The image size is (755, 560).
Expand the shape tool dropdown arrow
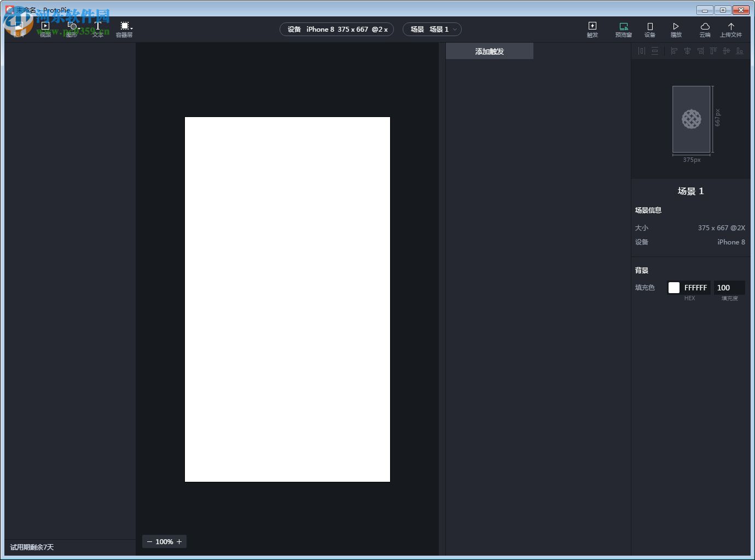(x=79, y=27)
